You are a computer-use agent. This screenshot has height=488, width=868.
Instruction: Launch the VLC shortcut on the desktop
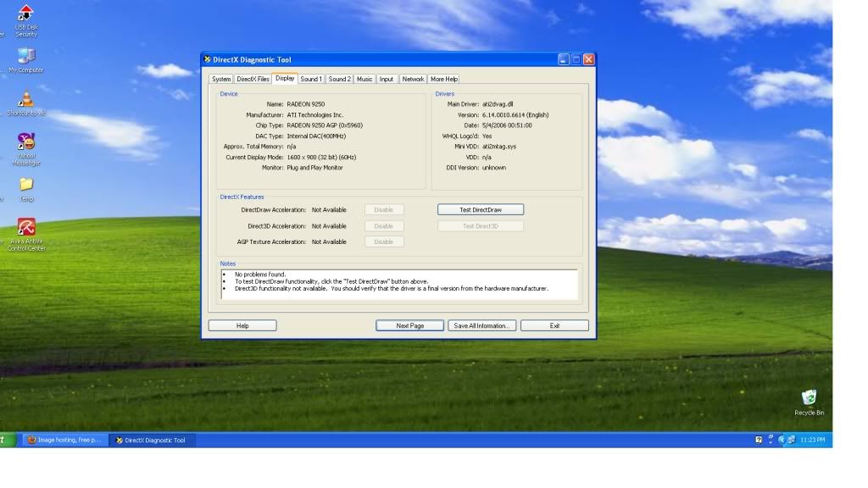coord(26,99)
